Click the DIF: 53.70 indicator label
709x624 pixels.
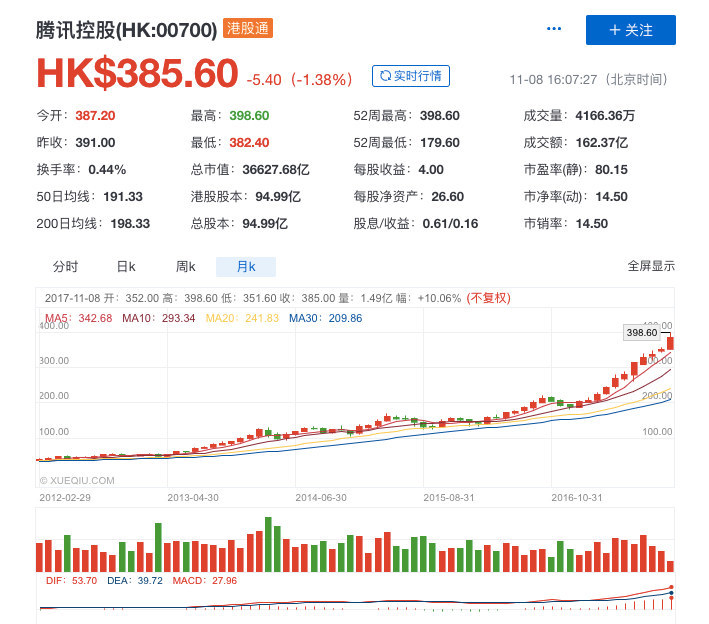tap(71, 581)
